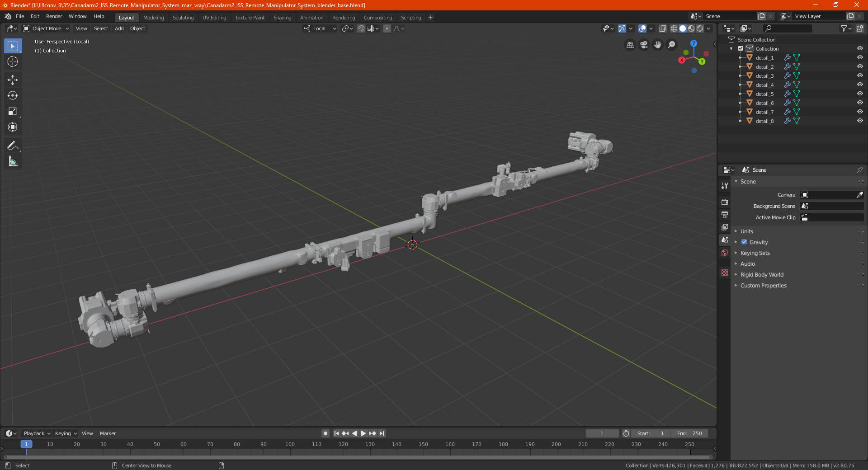Open the World properties tab
This screenshot has width=868, height=470.
pyautogui.click(x=725, y=253)
